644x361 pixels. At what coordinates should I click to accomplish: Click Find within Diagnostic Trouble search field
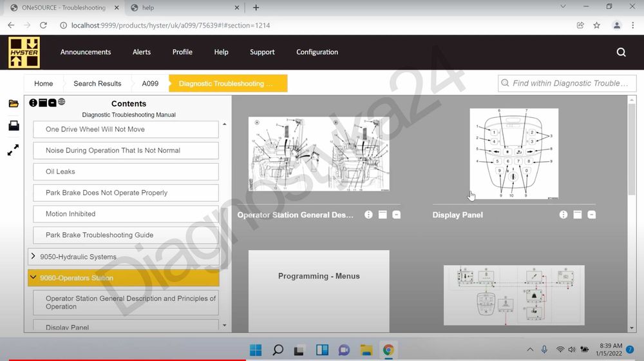(x=567, y=83)
